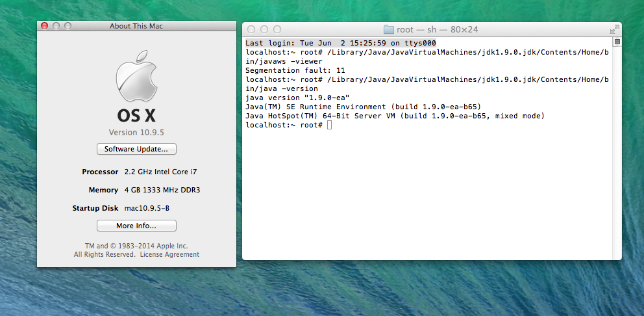
Task: Enter full screen using Terminal's arrows icon
Action: [613, 29]
